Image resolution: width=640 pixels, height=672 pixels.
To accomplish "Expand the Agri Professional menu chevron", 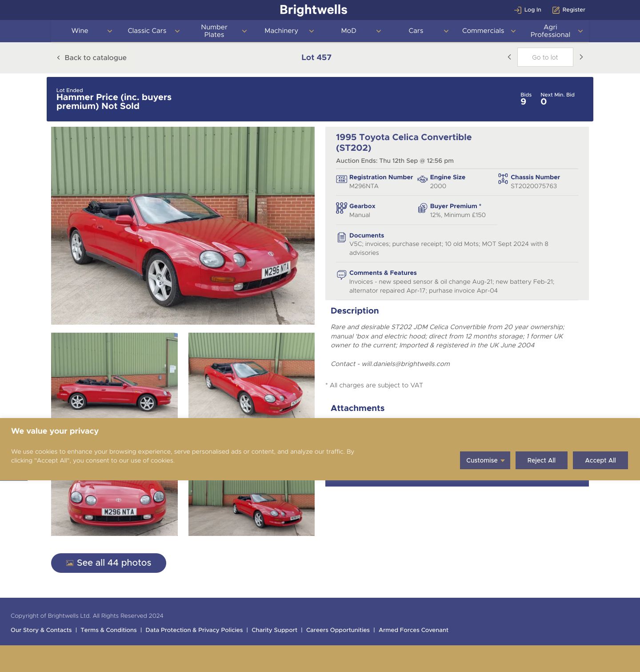I will pos(580,31).
